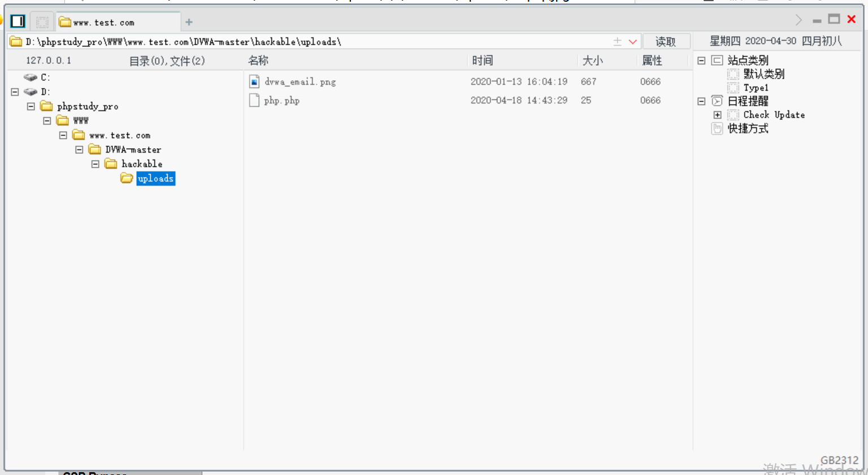Select the Type1 site category
The height and width of the screenshot is (475, 868).
[756, 88]
